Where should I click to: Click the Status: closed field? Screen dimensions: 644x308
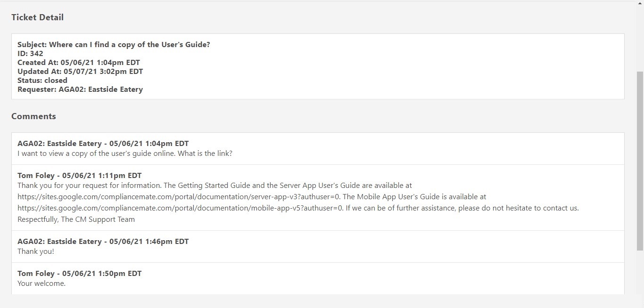click(42, 80)
